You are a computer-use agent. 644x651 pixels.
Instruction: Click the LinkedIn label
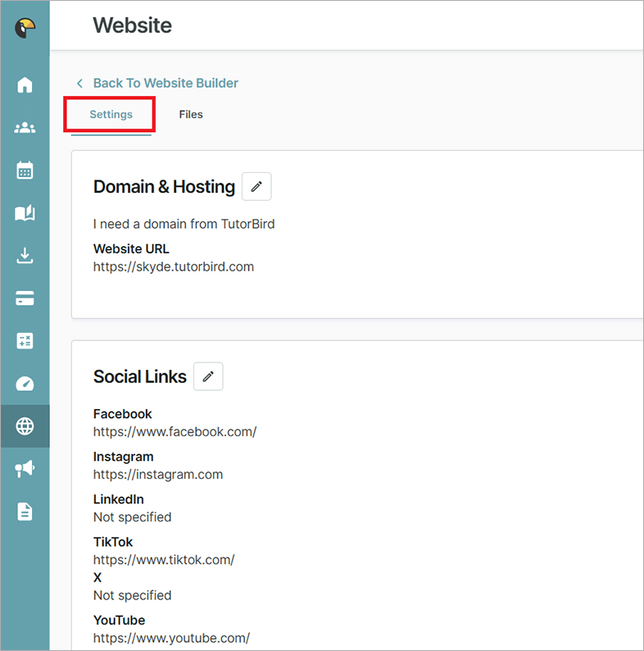pos(118,499)
